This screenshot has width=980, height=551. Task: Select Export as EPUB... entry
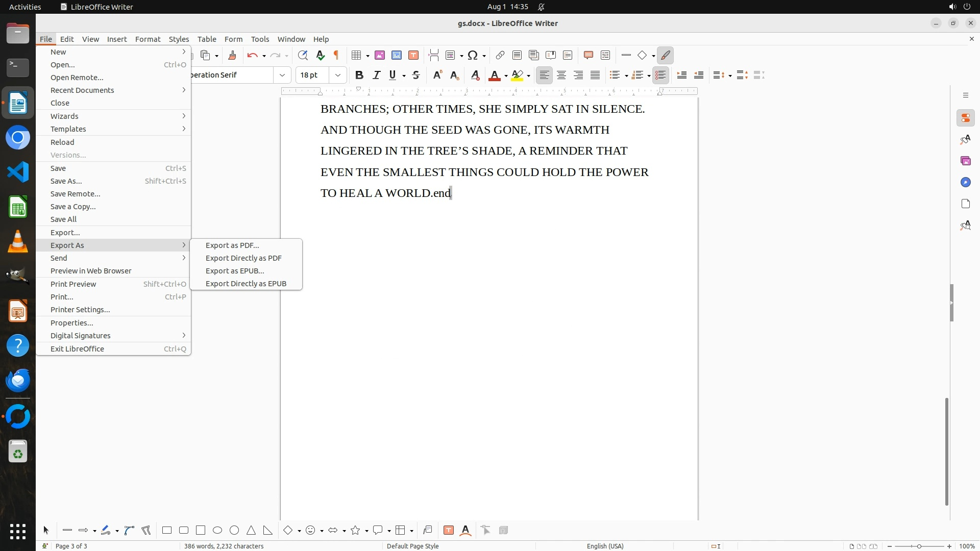235,271
